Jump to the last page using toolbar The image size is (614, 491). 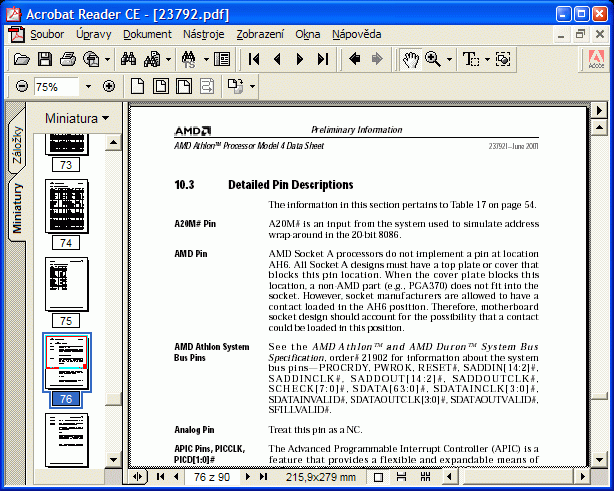pos(322,60)
